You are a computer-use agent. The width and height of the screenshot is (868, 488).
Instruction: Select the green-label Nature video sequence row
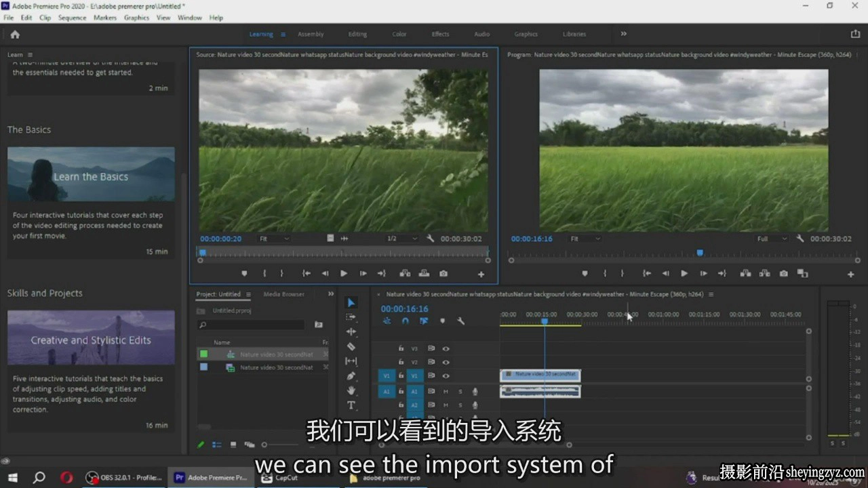click(x=262, y=354)
